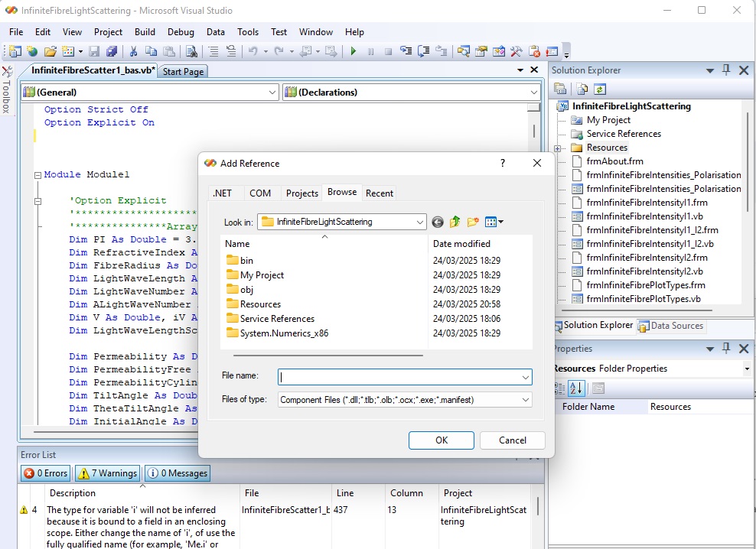Click the Cut scissors toolbar icon
This screenshot has width=756, height=549.
click(133, 51)
